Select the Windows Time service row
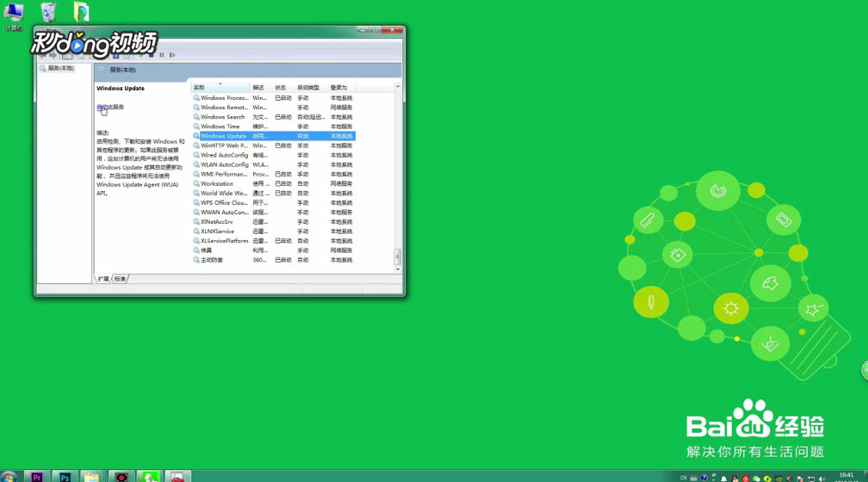868x482 pixels. coord(274,127)
